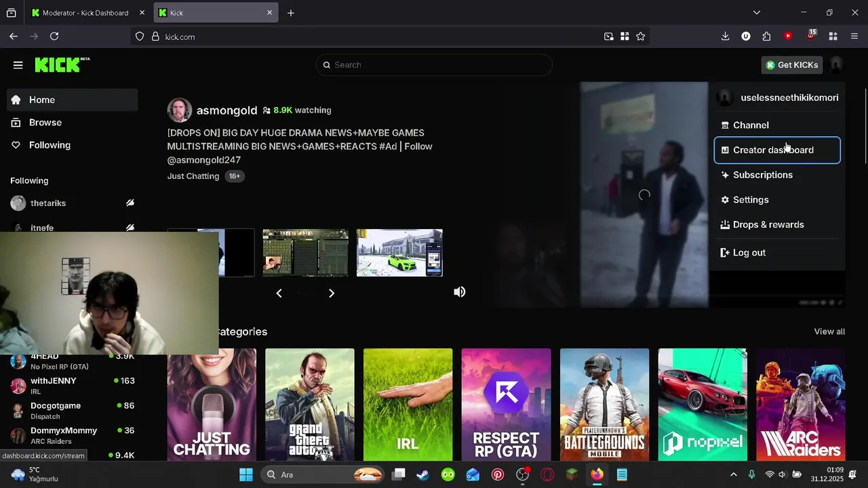
Task: Show hidden system tray icons chevron
Action: click(x=733, y=474)
